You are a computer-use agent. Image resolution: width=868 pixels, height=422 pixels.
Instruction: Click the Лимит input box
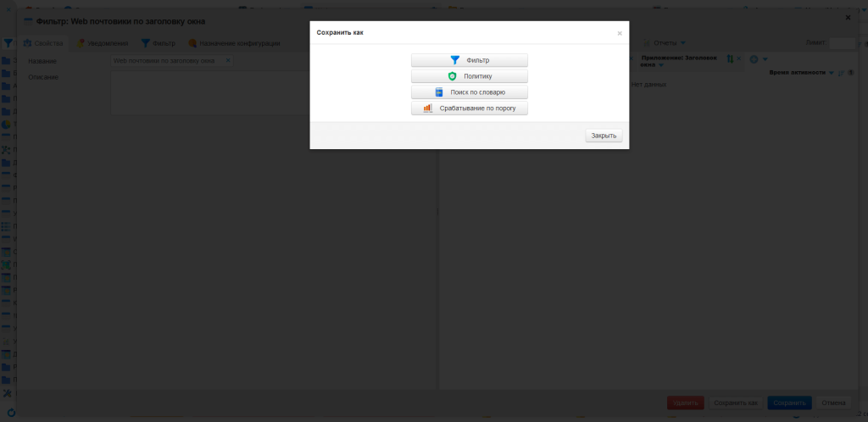click(842, 43)
